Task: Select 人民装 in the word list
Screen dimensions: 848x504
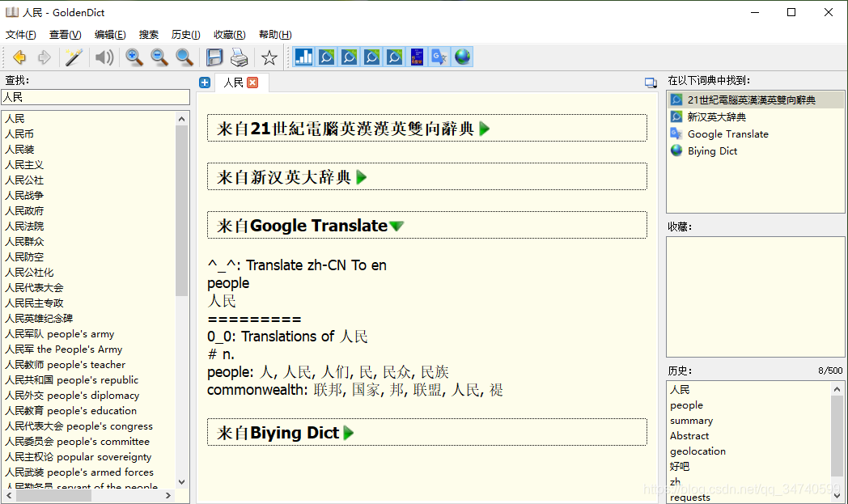Action: tap(19, 149)
